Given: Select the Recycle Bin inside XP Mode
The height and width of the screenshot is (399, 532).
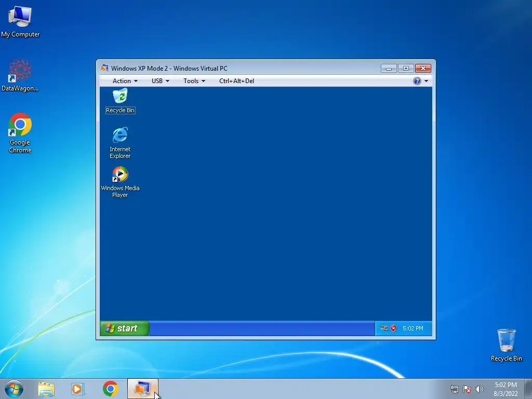Looking at the screenshot, I should 121,101.
